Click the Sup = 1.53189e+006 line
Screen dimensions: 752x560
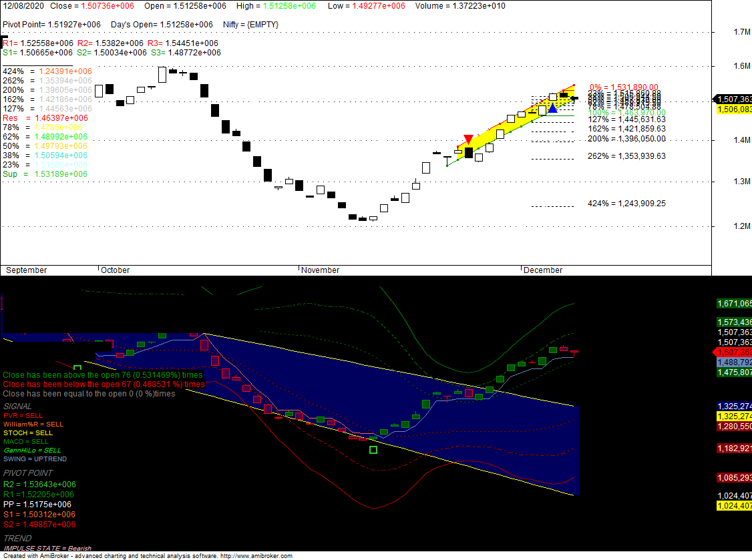tap(45, 174)
